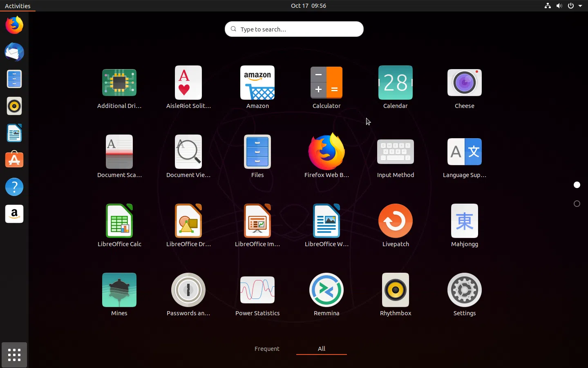Image resolution: width=588 pixels, height=368 pixels.
Task: Start the Mahjongg game
Action: click(464, 221)
